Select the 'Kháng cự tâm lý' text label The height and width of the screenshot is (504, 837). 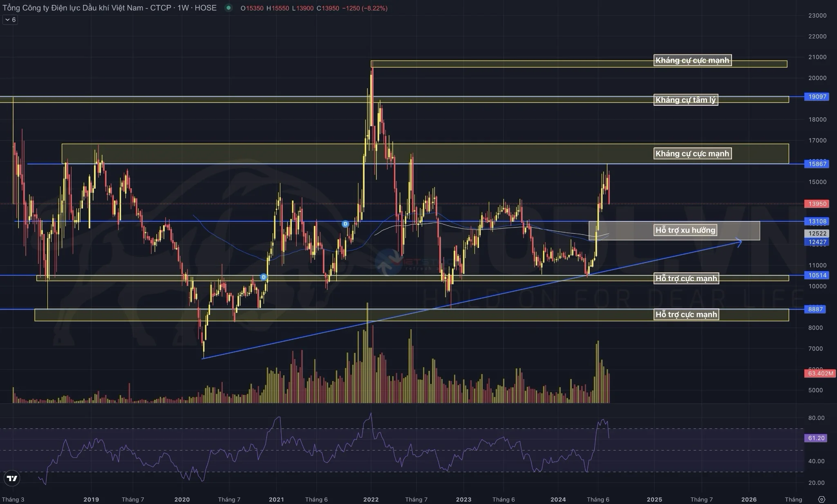(685, 100)
